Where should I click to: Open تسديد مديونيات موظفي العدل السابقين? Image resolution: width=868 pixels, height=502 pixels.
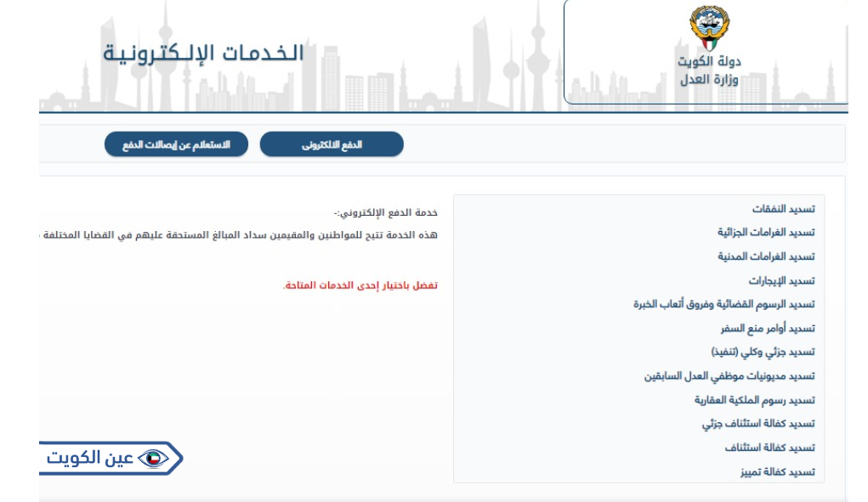coord(729,375)
